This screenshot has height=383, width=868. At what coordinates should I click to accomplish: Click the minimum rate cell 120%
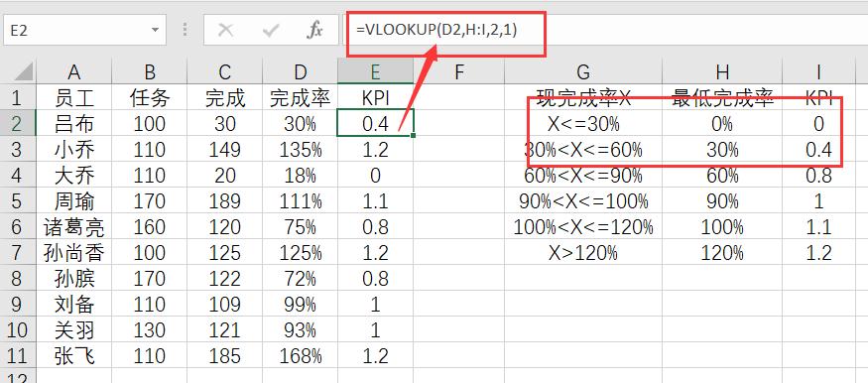(722, 252)
